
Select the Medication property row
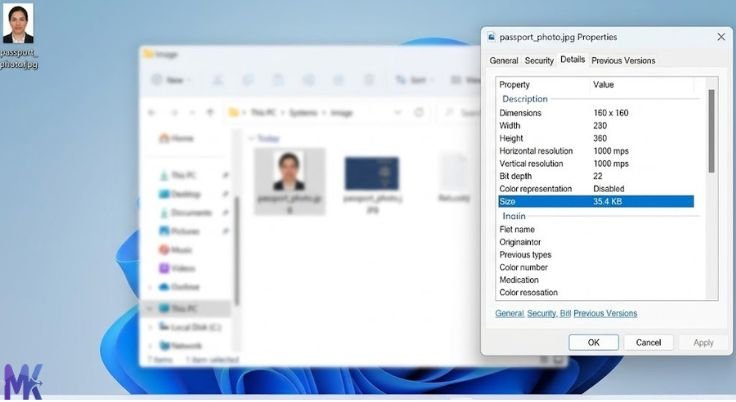(596, 280)
